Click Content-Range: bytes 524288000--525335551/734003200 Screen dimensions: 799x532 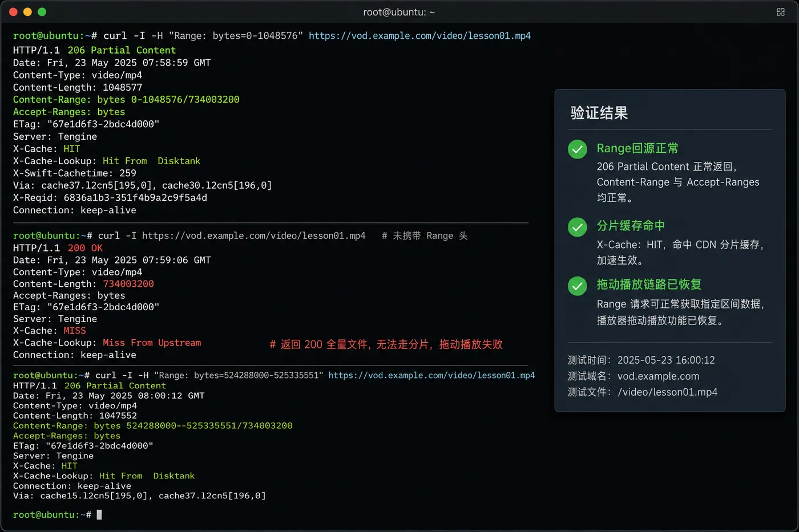pos(153,426)
